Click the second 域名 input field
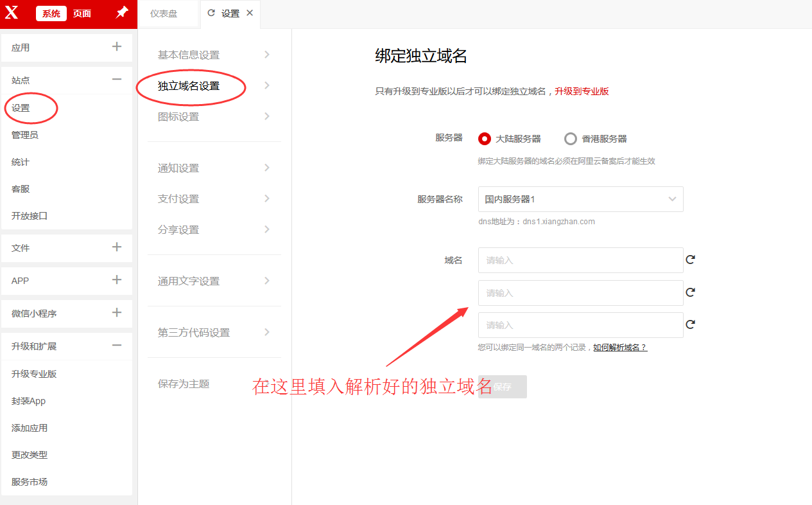This screenshot has height=505, width=812. (581, 293)
